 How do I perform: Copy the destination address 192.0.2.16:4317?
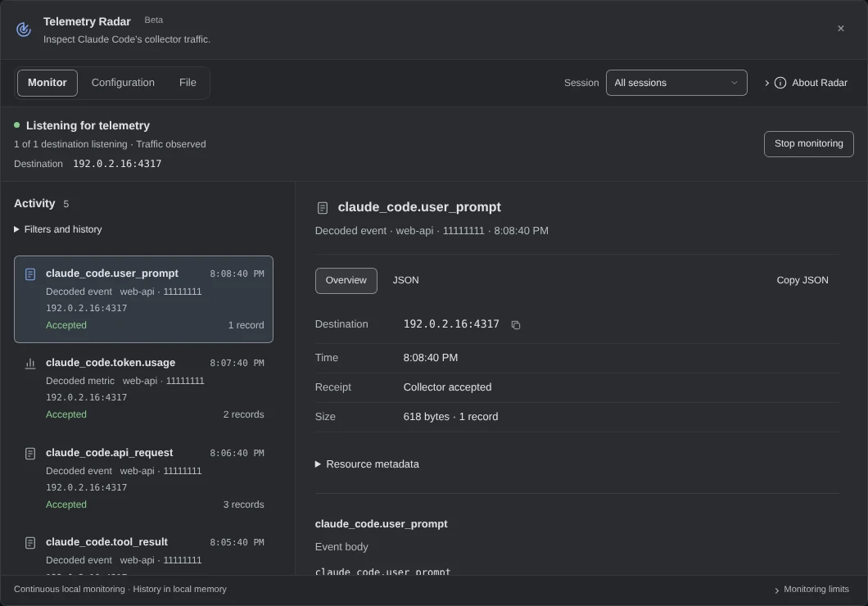tap(515, 325)
